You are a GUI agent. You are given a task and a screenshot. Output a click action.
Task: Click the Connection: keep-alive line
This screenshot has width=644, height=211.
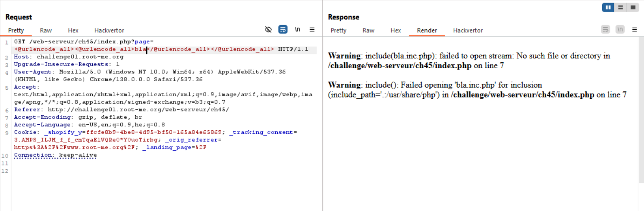click(x=56, y=155)
